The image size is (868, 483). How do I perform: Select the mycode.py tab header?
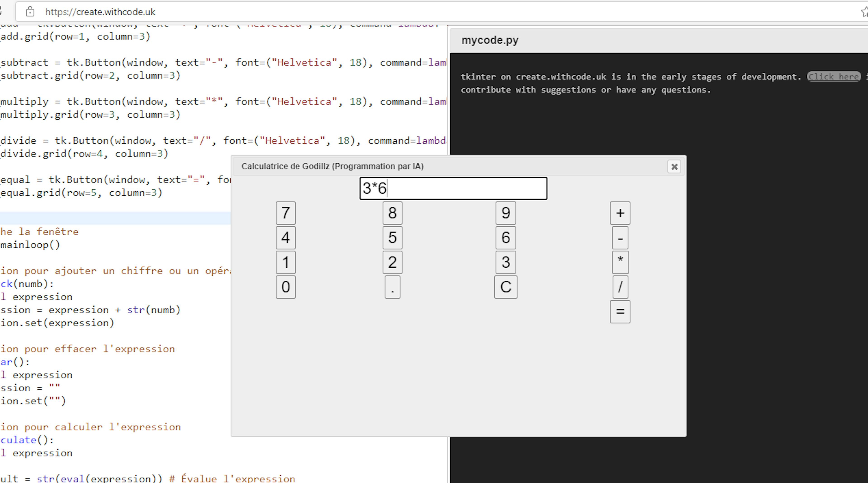click(x=490, y=40)
